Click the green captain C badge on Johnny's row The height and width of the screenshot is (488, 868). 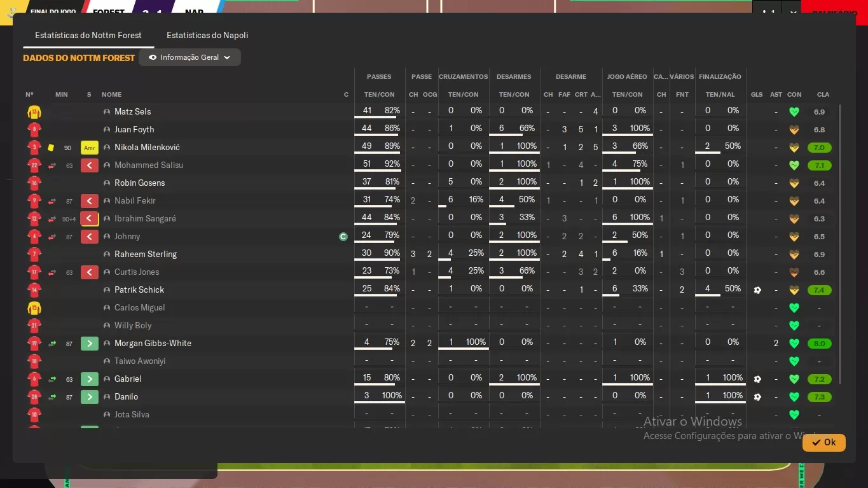[x=343, y=237]
